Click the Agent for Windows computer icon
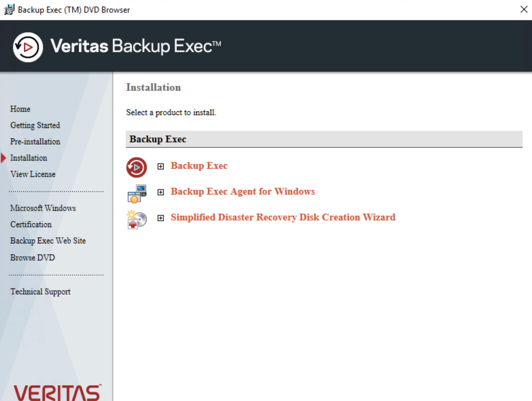 [x=137, y=194]
